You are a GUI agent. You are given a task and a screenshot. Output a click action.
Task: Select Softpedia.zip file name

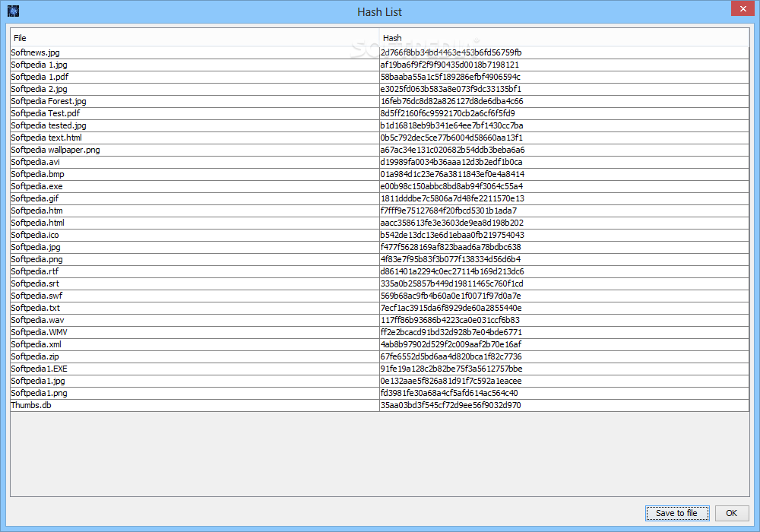click(x=35, y=356)
